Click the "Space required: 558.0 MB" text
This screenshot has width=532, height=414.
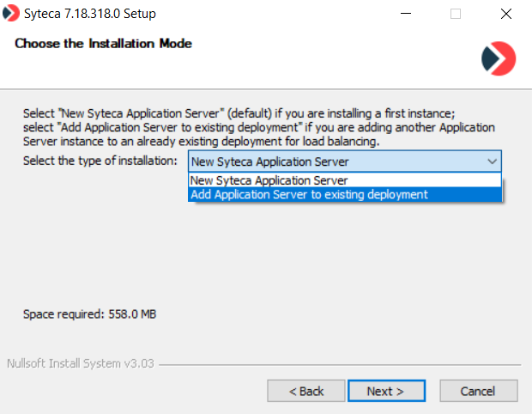89,314
